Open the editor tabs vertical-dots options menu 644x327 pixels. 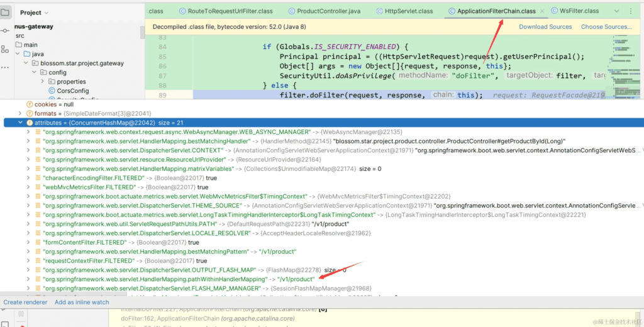pyautogui.click(x=631, y=11)
